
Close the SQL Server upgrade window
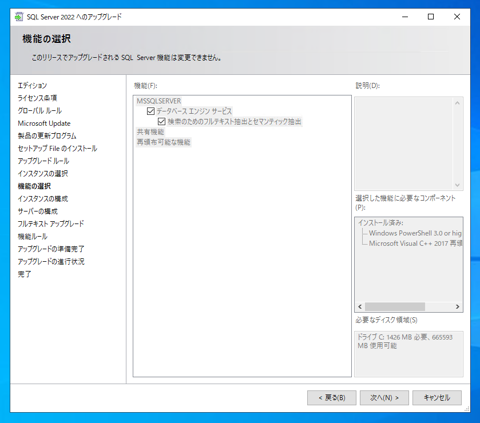click(x=457, y=17)
